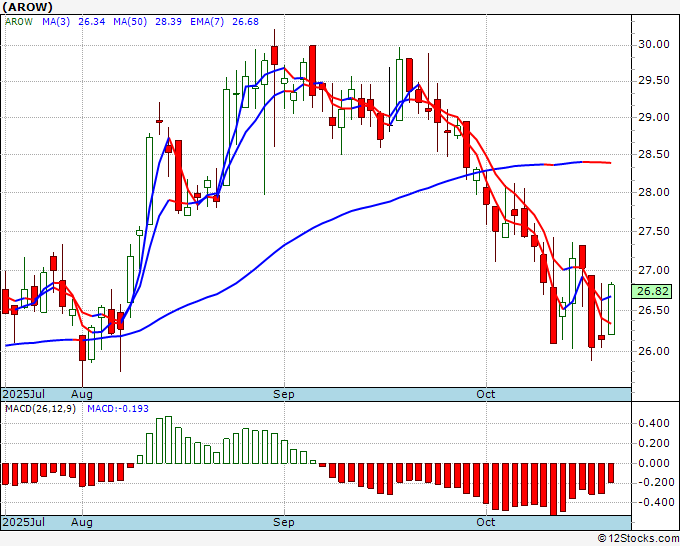Click the MA(3) value 26.34
Screen dimensions: 680x546
[x=92, y=22]
